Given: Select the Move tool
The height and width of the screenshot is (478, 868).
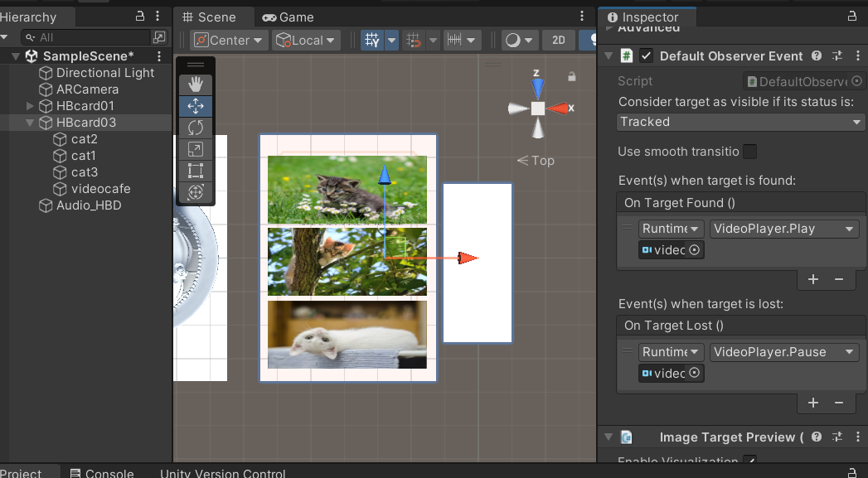Looking at the screenshot, I should pyautogui.click(x=196, y=106).
